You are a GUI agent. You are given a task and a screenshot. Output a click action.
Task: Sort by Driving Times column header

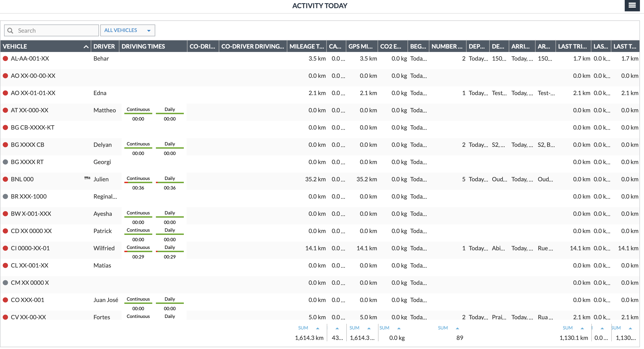click(143, 47)
